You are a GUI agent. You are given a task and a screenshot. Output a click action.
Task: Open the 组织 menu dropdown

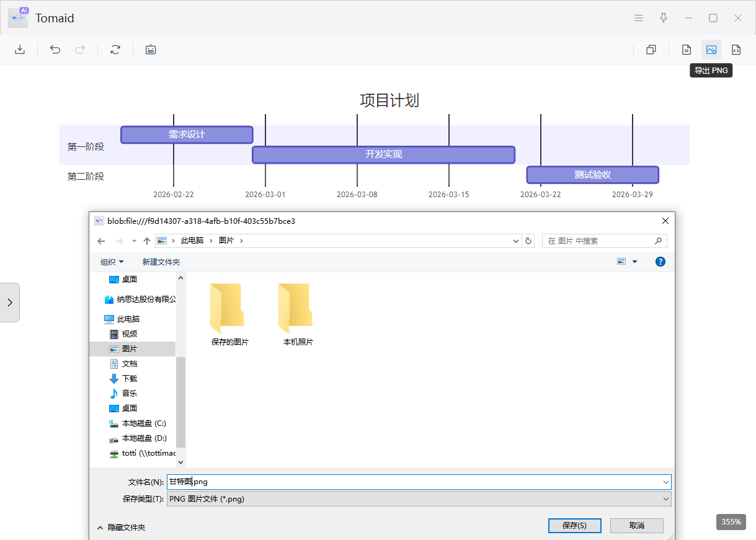(112, 262)
